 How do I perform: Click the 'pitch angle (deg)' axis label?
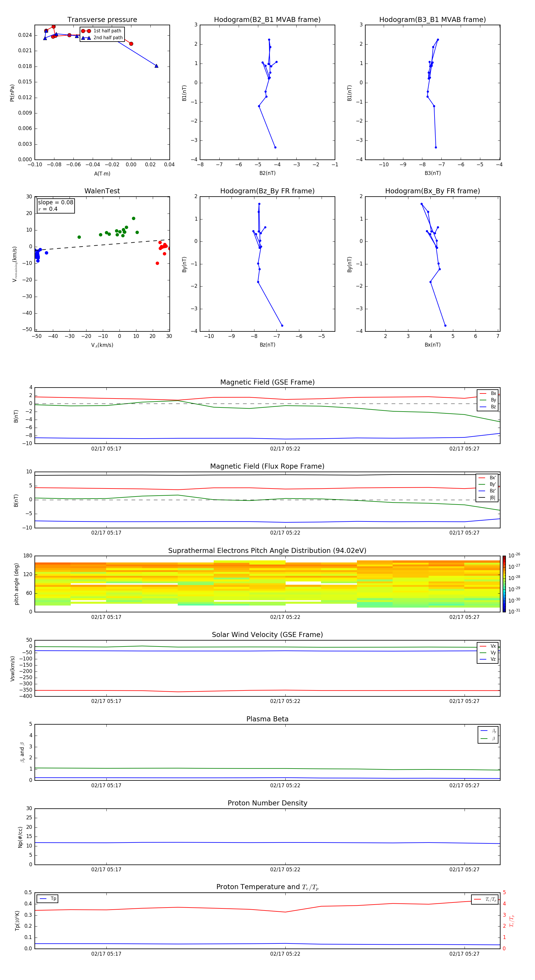pyautogui.click(x=16, y=584)
